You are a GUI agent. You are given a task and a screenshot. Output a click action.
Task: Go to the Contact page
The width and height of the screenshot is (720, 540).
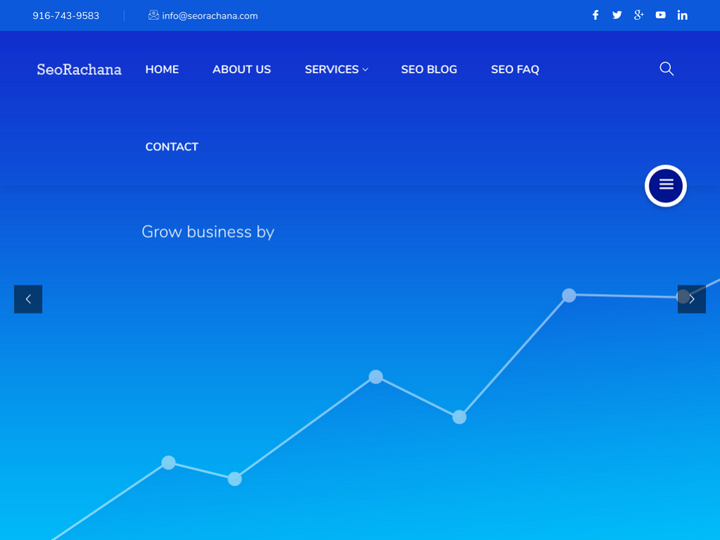coord(172,147)
